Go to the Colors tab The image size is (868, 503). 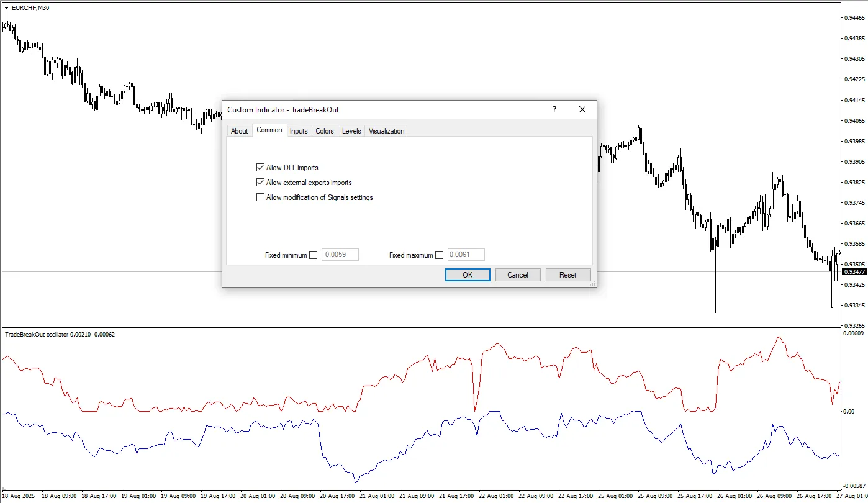point(324,131)
